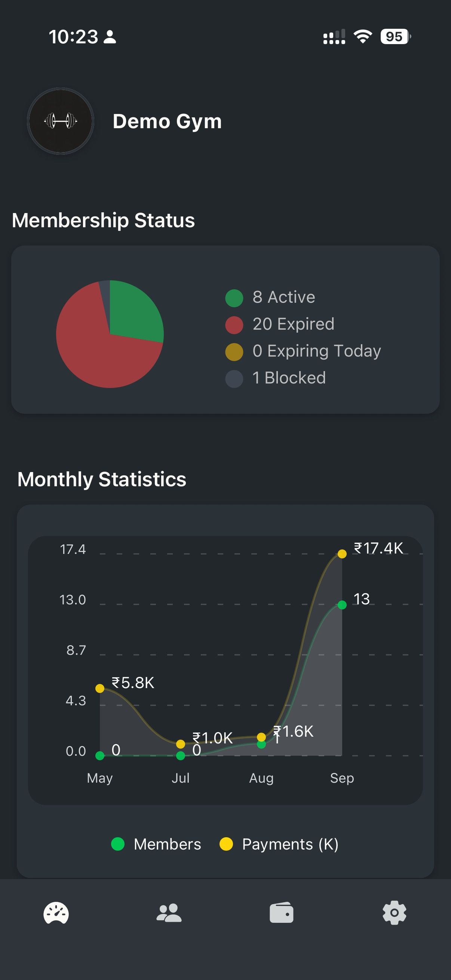Viewport: 451px width, 980px height.
Task: Toggle the Payments (K) series legend
Action: (279, 844)
